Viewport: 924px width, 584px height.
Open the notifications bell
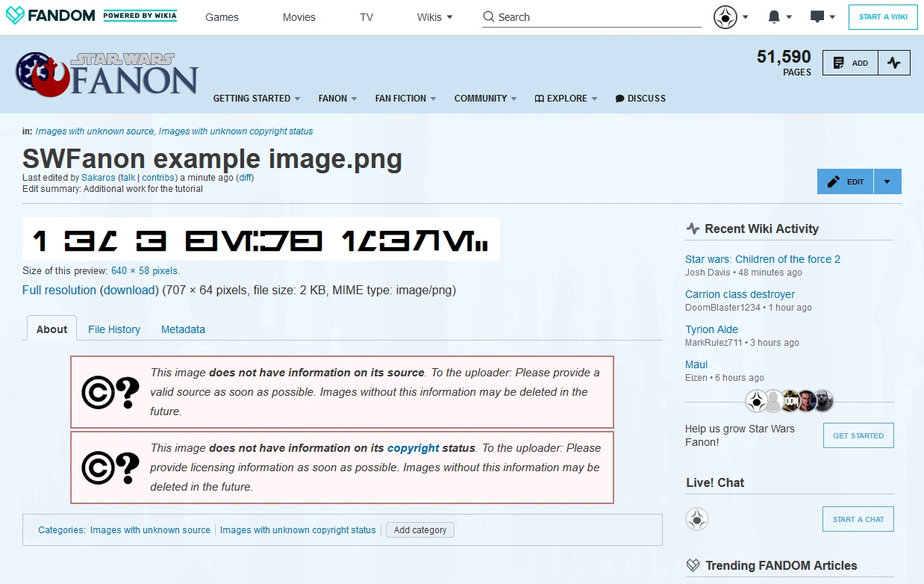coord(779,16)
